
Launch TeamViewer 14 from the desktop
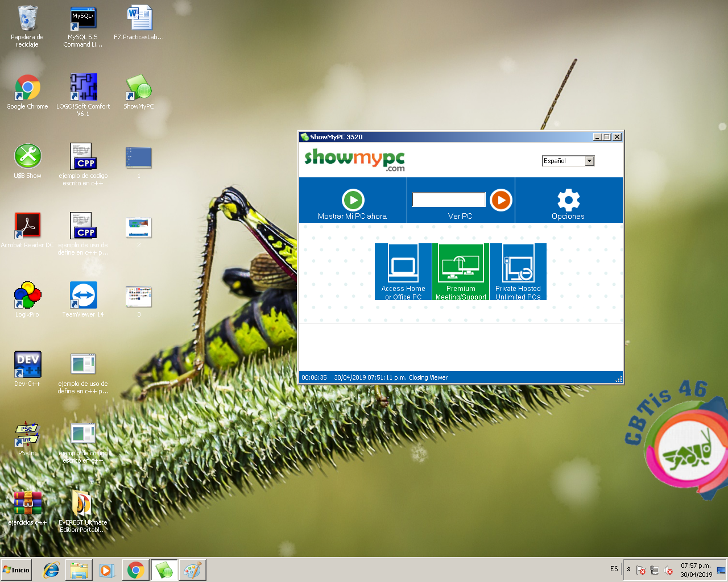coord(83,295)
